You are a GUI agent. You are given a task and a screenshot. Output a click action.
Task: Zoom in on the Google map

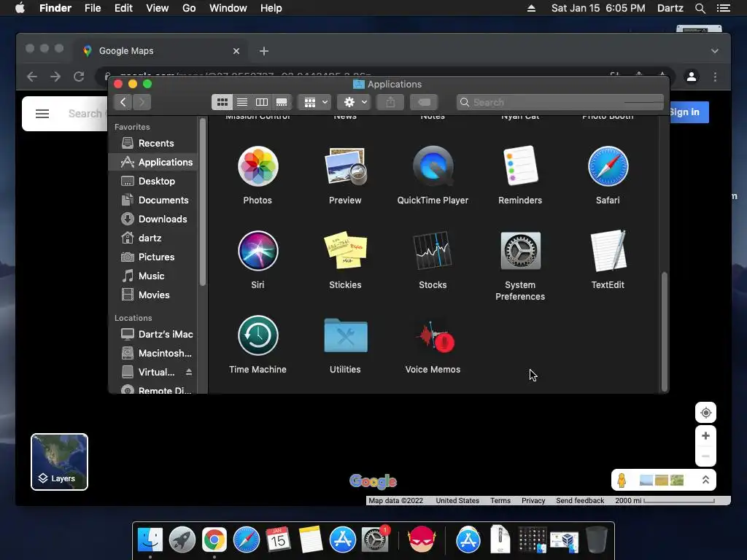[705, 436]
